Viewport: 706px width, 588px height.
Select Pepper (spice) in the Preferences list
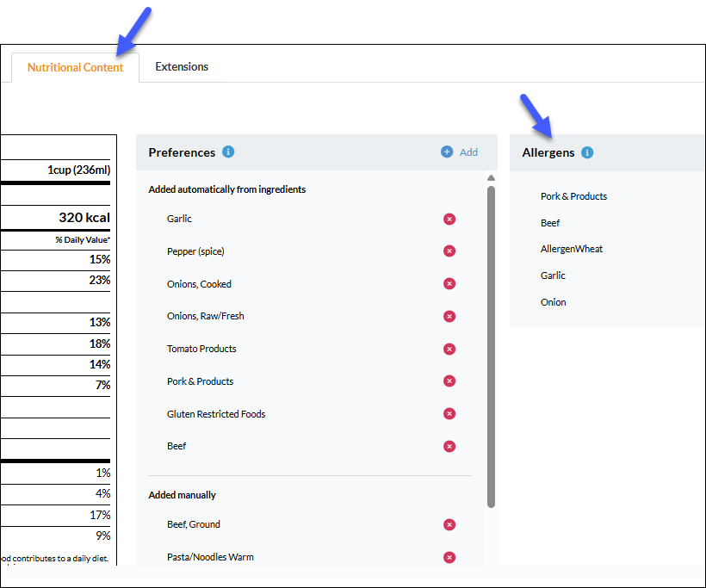point(195,251)
